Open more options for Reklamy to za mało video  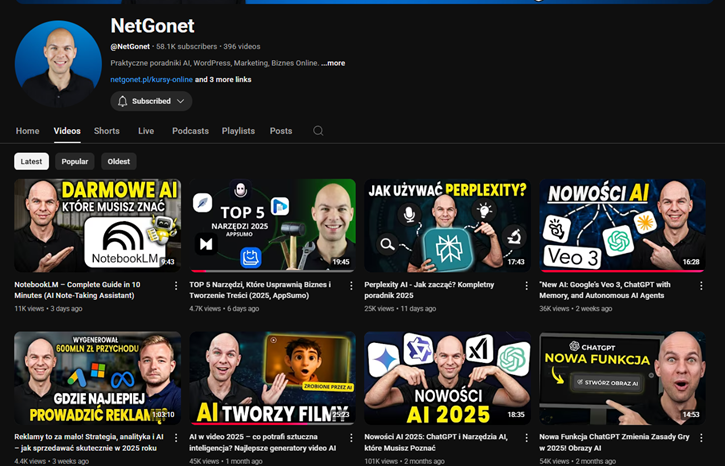point(176,438)
